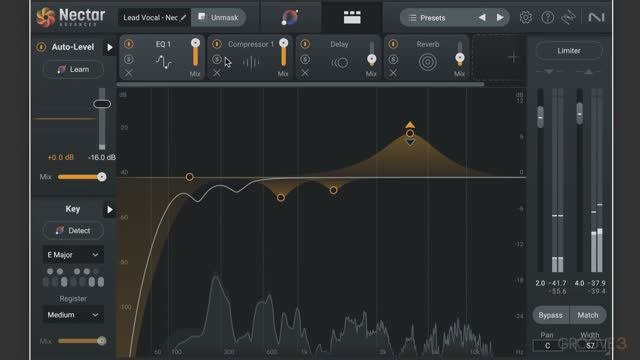Open the Medium register dropdown
The height and width of the screenshot is (360, 640).
(73, 315)
